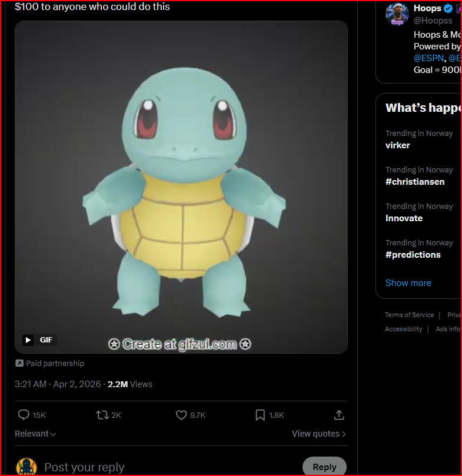
Task: Click the share post upload icon
Action: point(339,415)
